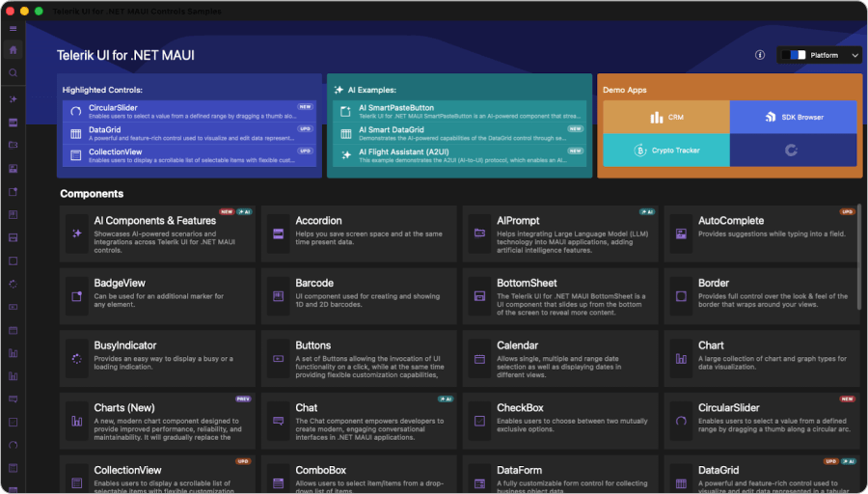Click the ComboBox card's icon
The image size is (868, 494).
click(278, 483)
